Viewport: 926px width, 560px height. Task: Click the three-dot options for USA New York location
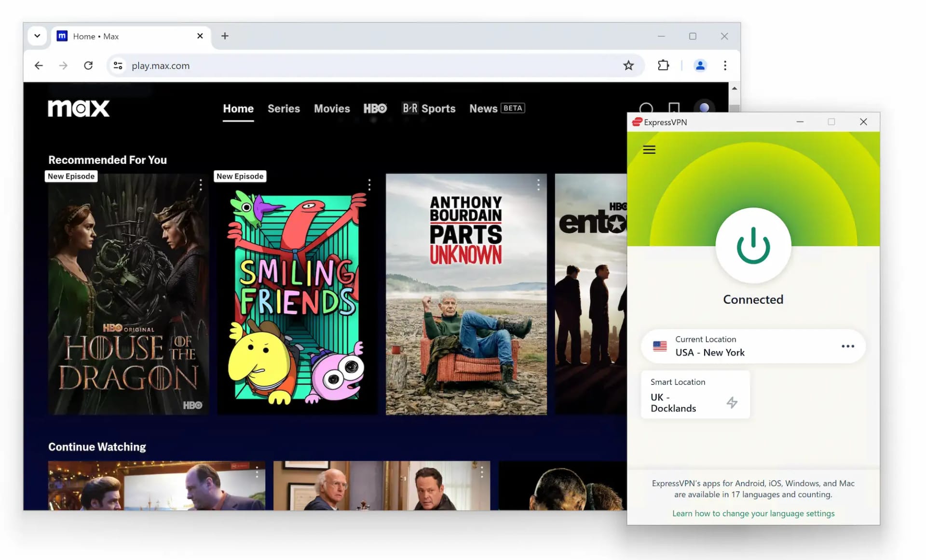pos(847,346)
